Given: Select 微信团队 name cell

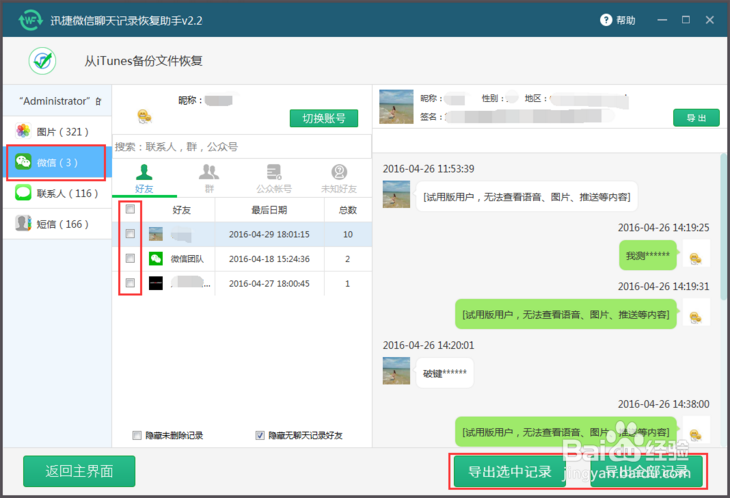Looking at the screenshot, I should tap(187, 259).
